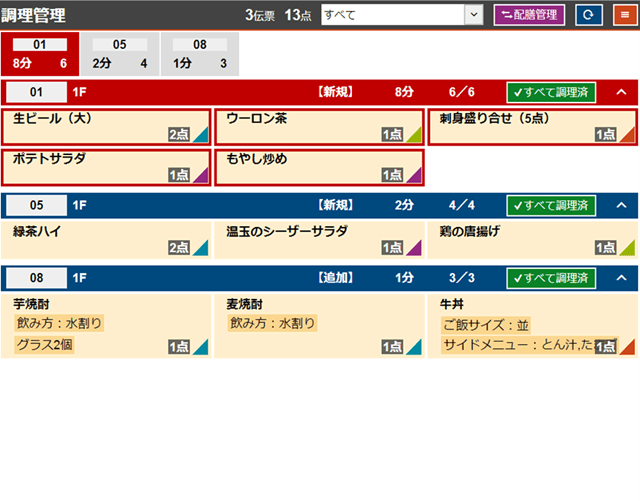This screenshot has height=501, width=640.
Task: Open the orange hamburger menu
Action: (x=621, y=15)
